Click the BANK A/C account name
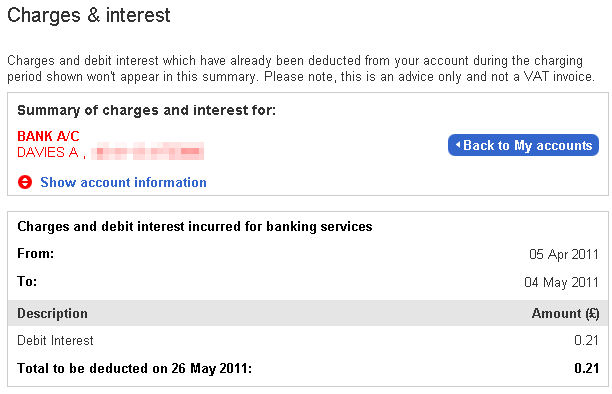The width and height of the screenshot is (612, 394). point(48,136)
